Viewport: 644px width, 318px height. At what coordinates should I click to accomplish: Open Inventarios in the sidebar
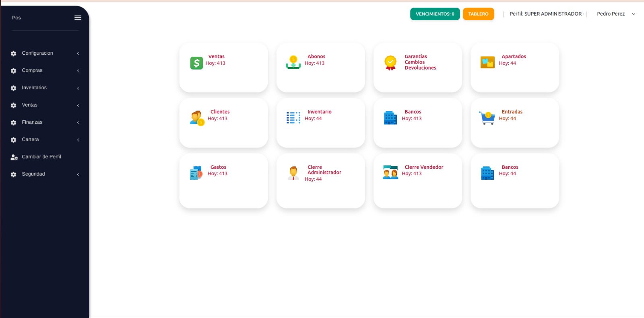click(x=34, y=88)
